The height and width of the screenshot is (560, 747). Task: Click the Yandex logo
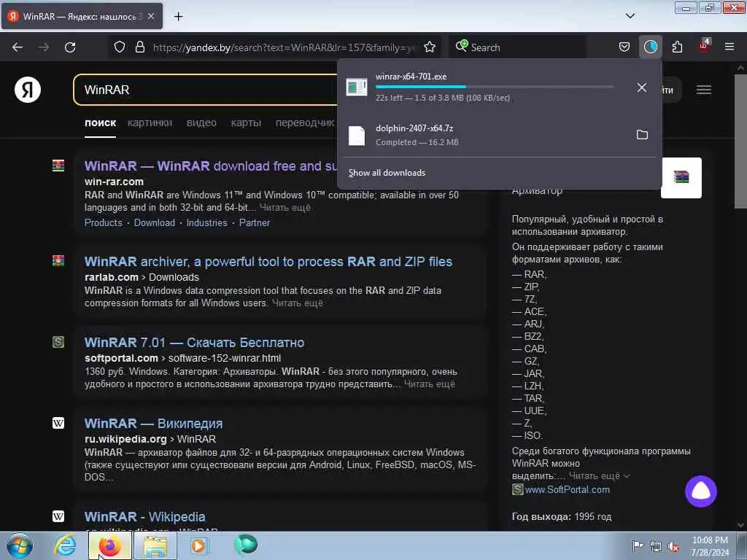pyautogui.click(x=28, y=90)
